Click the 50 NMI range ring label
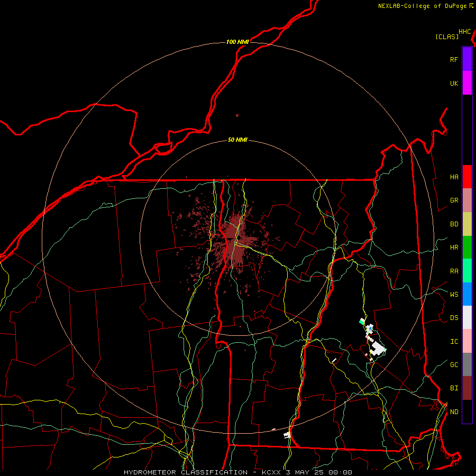Viewport: 476px width, 476px height. coord(237,140)
